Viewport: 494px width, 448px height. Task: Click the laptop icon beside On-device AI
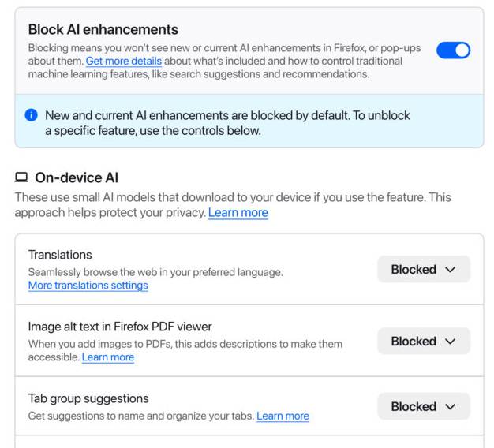[x=21, y=178]
